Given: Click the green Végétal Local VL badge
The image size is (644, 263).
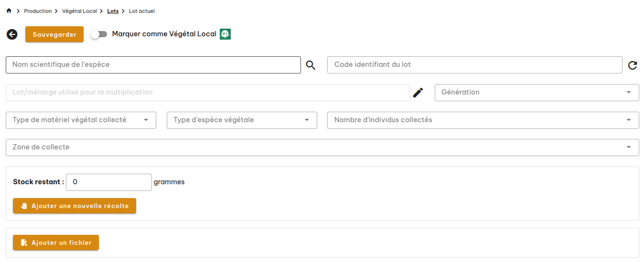Looking at the screenshot, I should (x=225, y=34).
